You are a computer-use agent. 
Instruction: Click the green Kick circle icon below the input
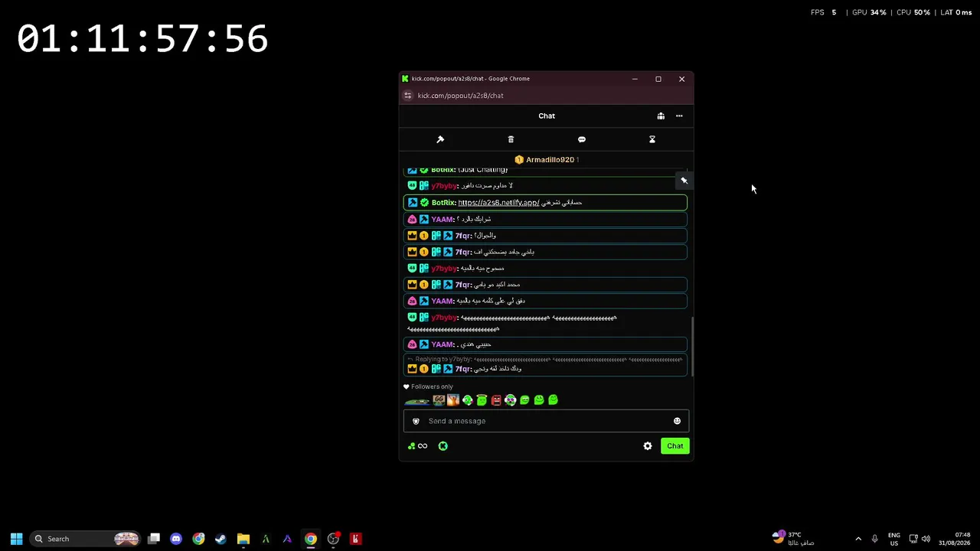(x=443, y=446)
